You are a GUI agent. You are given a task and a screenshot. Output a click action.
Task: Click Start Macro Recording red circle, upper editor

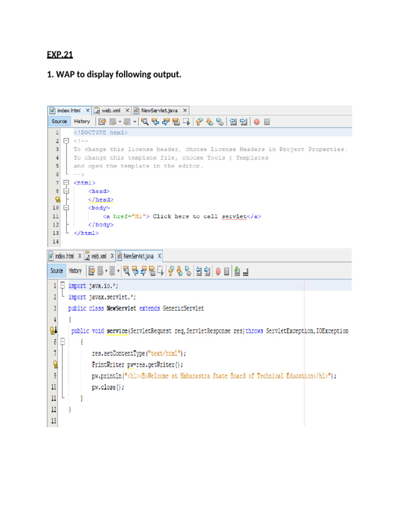(x=257, y=122)
